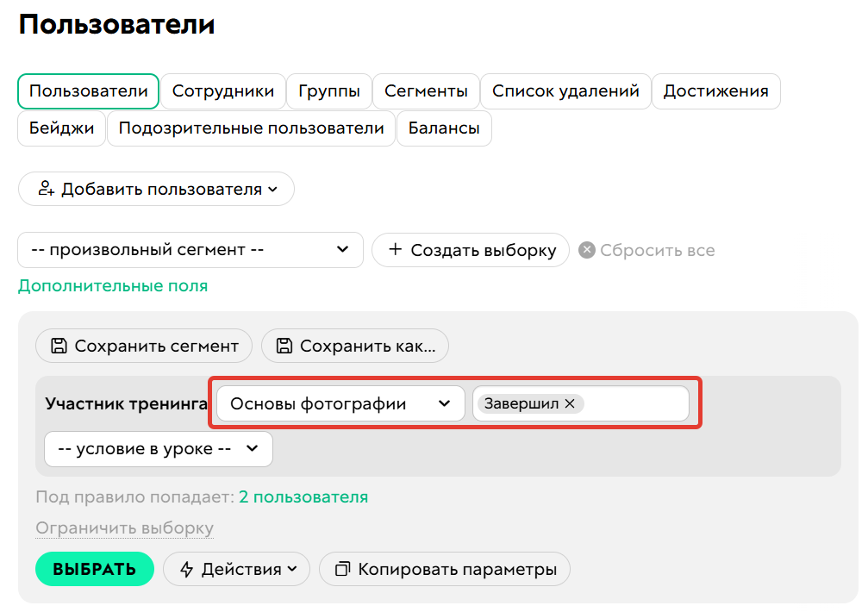The width and height of the screenshot is (868, 612).
Task: Open Дополнительные поля link
Action: pyautogui.click(x=113, y=285)
